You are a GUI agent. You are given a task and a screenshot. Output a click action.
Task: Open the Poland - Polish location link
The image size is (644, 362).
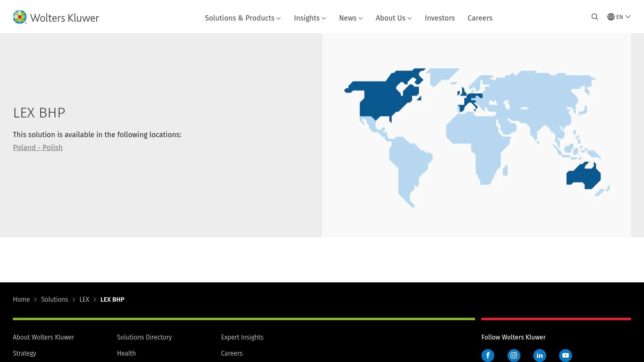(x=38, y=148)
